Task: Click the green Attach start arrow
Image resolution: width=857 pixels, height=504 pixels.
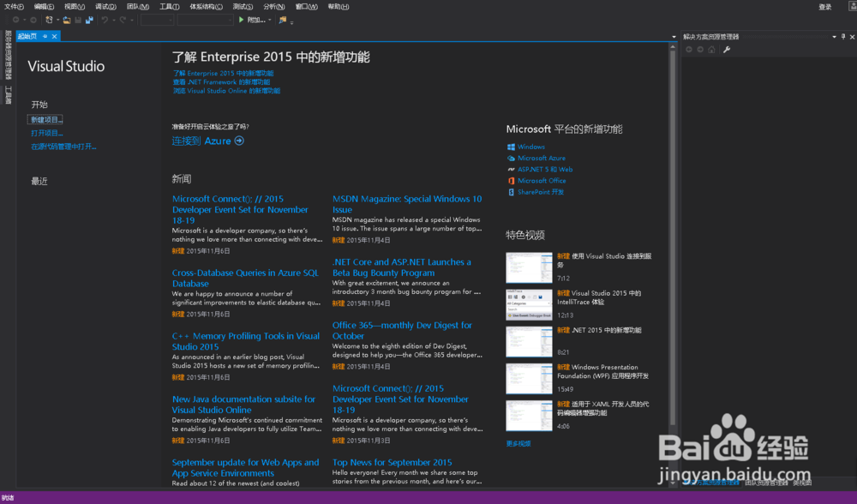Action: coord(241,20)
